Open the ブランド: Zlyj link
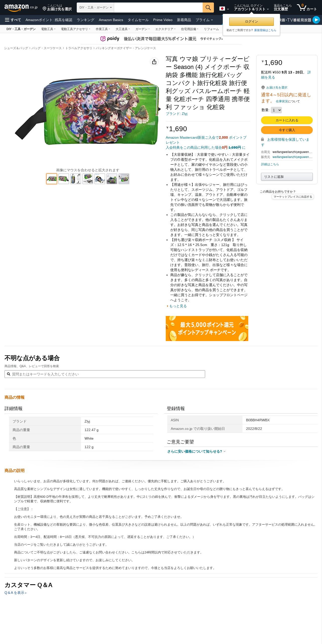 [x=177, y=114]
